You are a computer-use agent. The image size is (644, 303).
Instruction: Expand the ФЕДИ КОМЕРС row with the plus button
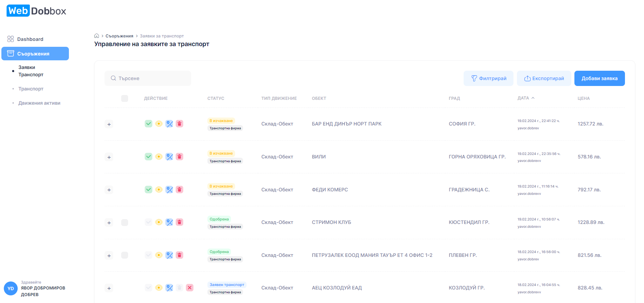109,190
